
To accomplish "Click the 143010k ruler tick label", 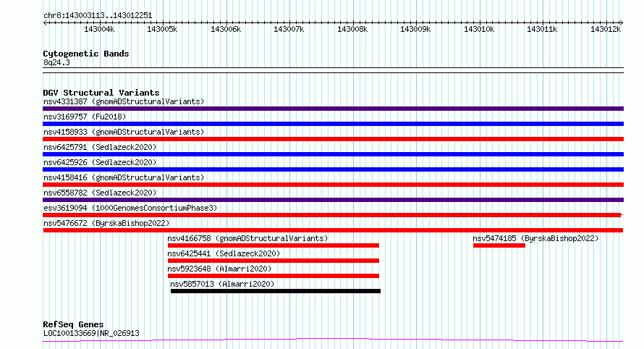I will (x=479, y=29).
